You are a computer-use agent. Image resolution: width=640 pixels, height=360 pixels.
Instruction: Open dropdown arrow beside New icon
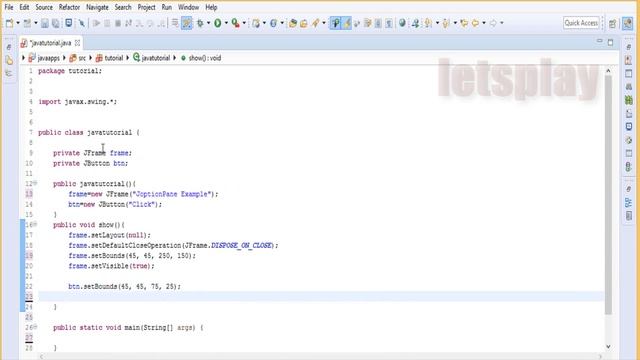click(x=18, y=23)
